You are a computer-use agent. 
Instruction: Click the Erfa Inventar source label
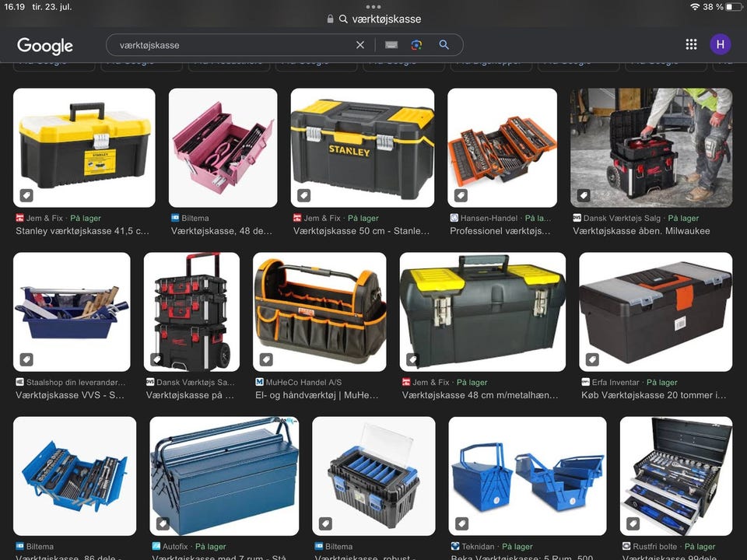[615, 383]
